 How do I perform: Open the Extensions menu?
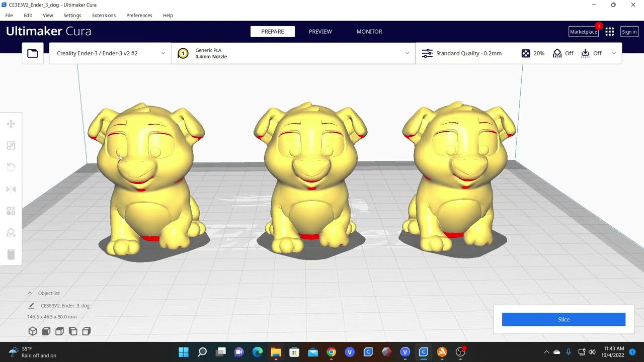pyautogui.click(x=104, y=16)
